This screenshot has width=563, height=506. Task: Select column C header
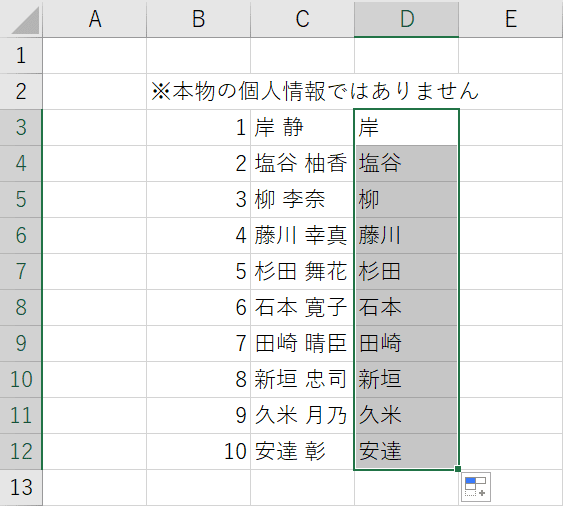pyautogui.click(x=302, y=19)
